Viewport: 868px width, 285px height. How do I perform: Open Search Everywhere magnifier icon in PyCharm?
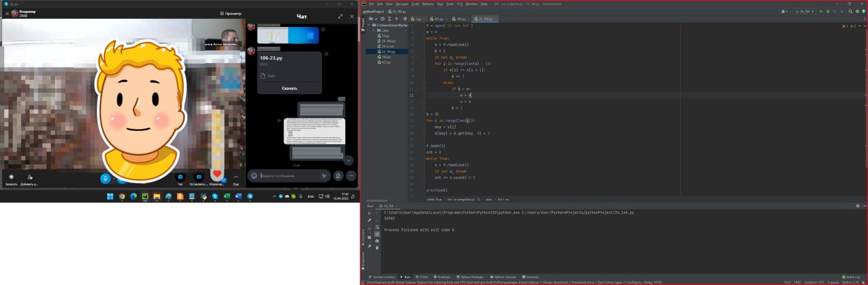[852, 12]
